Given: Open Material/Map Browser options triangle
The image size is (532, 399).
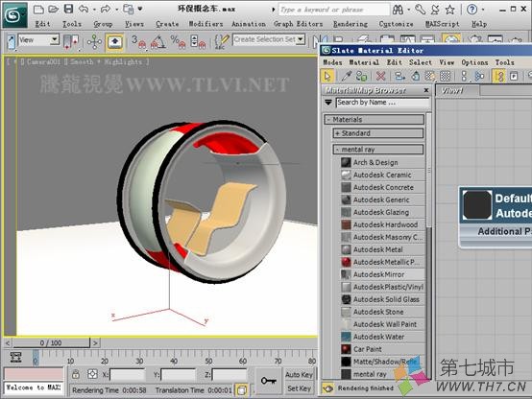Looking at the screenshot, I should (x=328, y=102).
